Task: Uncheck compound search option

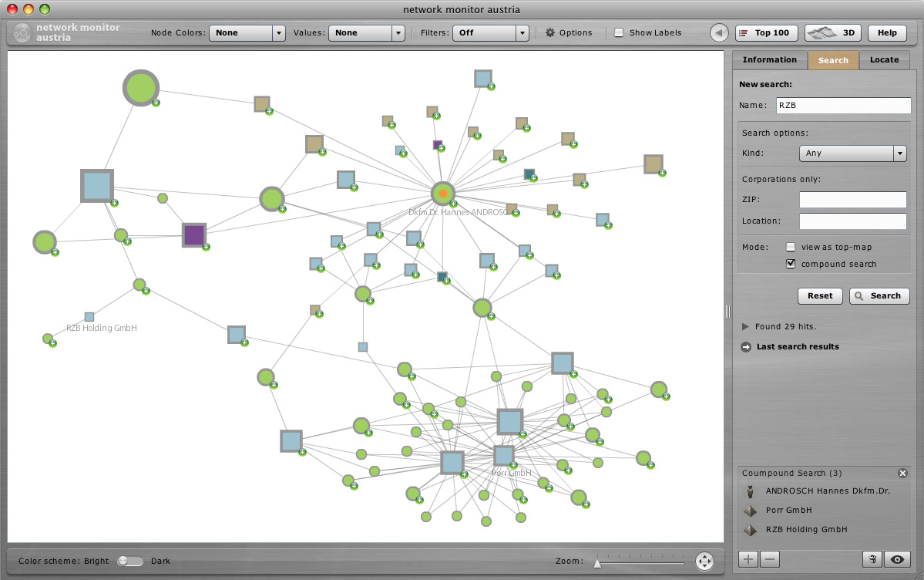Action: [x=791, y=264]
